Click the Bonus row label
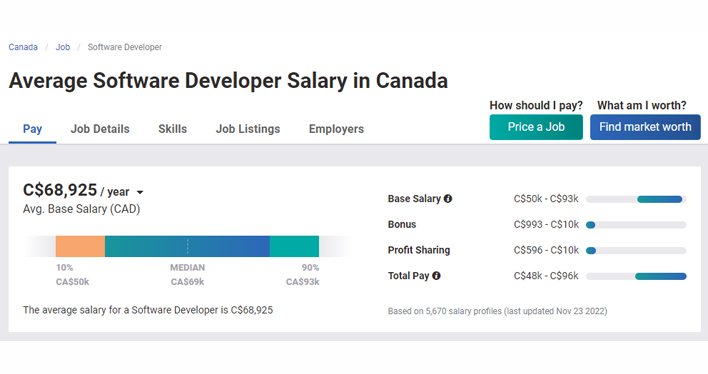The image size is (708, 374). click(x=402, y=224)
